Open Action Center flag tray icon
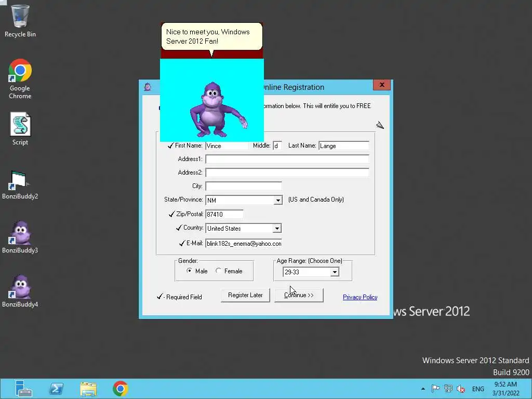 (436, 389)
